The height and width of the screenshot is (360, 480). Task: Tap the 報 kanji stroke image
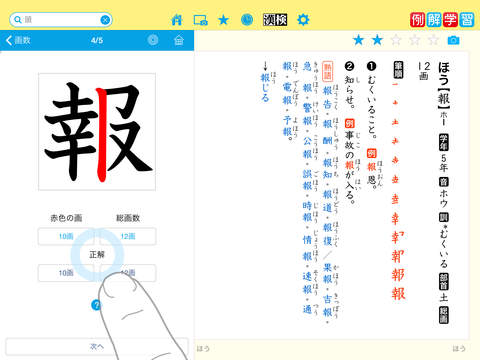(97, 132)
